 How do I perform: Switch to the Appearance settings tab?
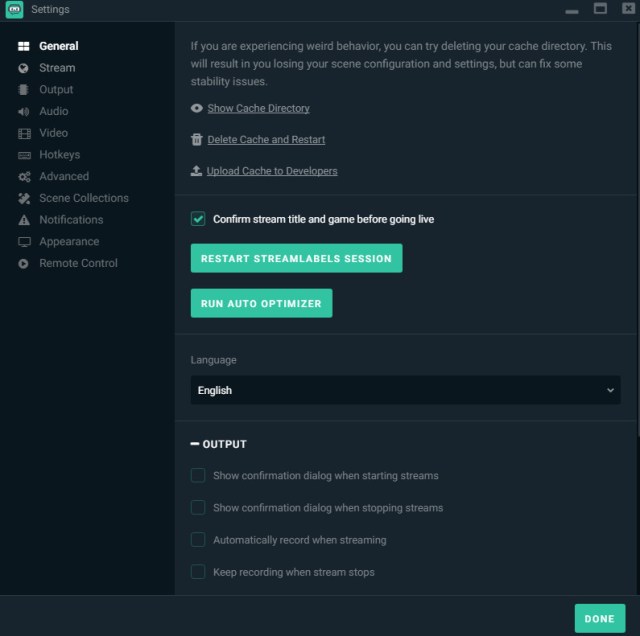click(69, 242)
